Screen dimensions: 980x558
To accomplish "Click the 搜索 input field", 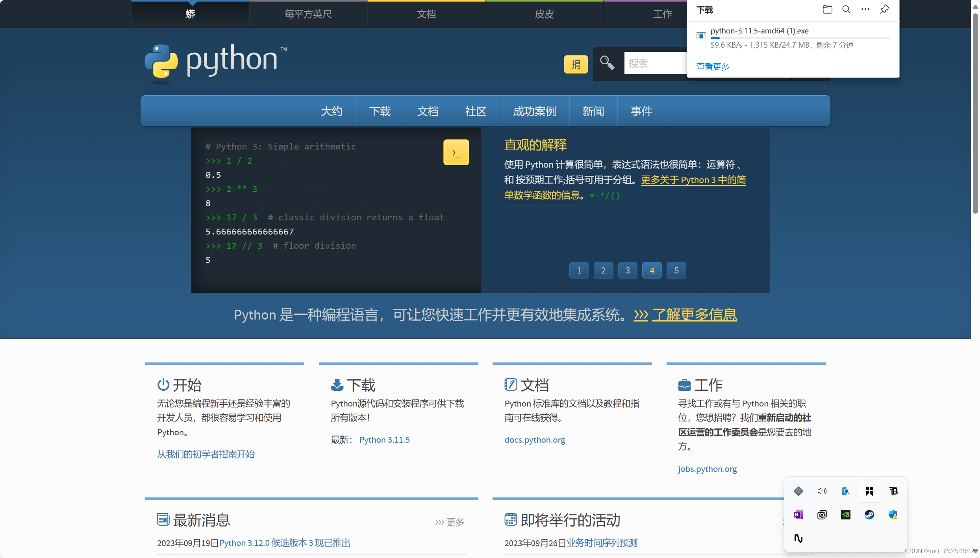I will click(x=655, y=63).
